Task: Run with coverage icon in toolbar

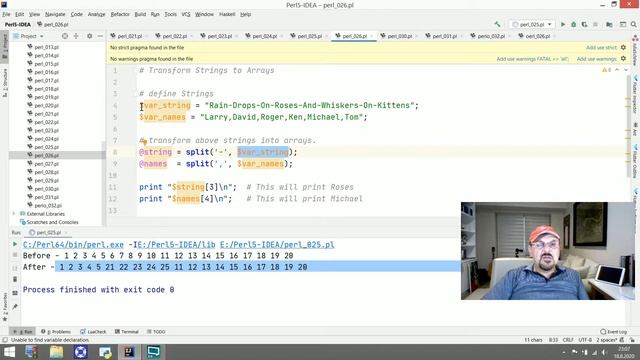Action: pyautogui.click(x=584, y=24)
